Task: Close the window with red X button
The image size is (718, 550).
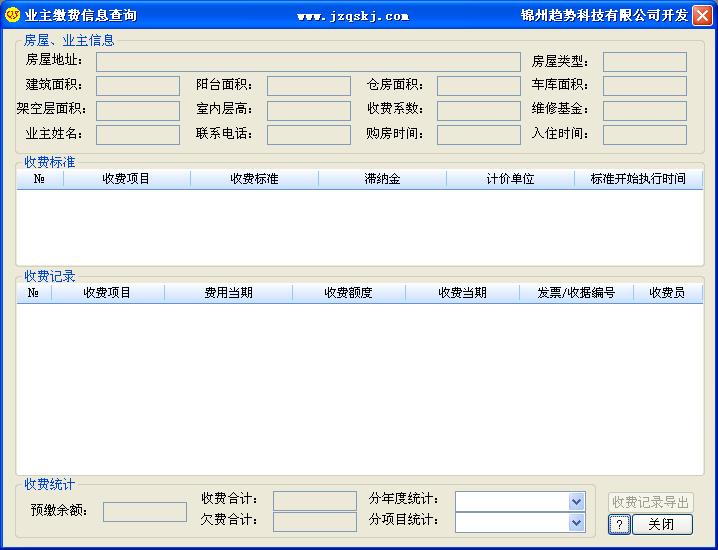Action: 703,15
